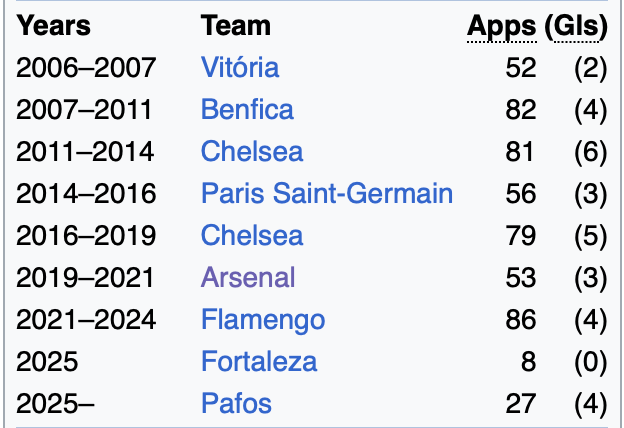Open the Paris Saint-Germain link
The width and height of the screenshot is (624, 428).
tap(327, 193)
